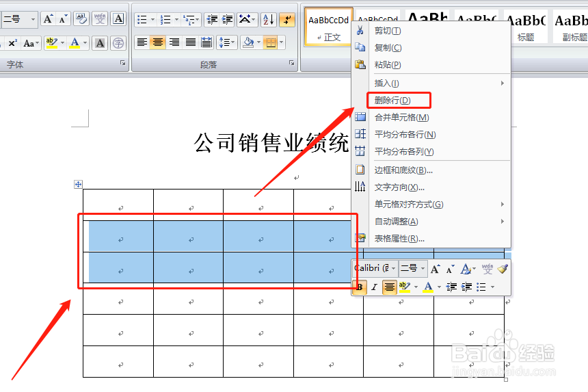The image size is (588, 392).
Task: Apply Enclosed Character (circled 字) icon
Action: [118, 43]
